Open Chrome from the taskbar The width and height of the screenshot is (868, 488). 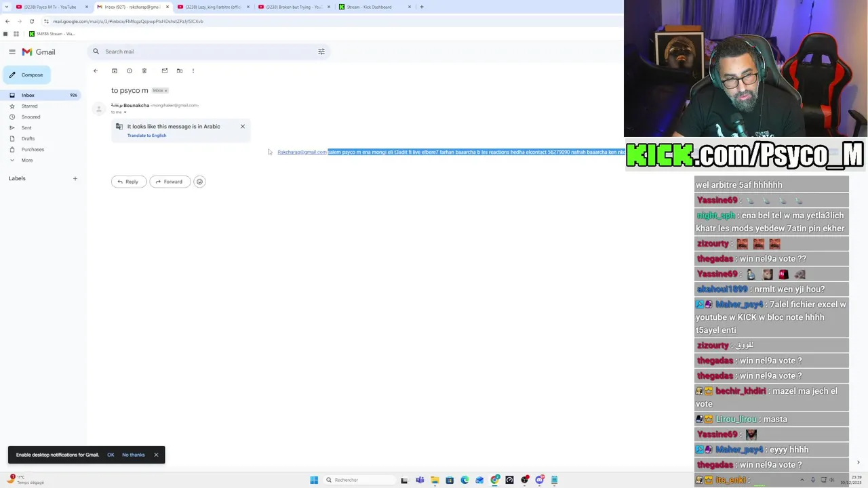point(495,480)
